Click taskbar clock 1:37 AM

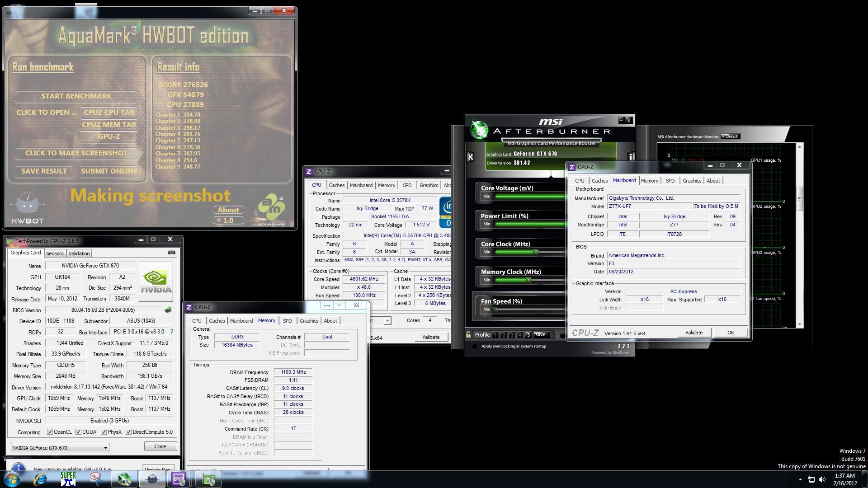844,476
